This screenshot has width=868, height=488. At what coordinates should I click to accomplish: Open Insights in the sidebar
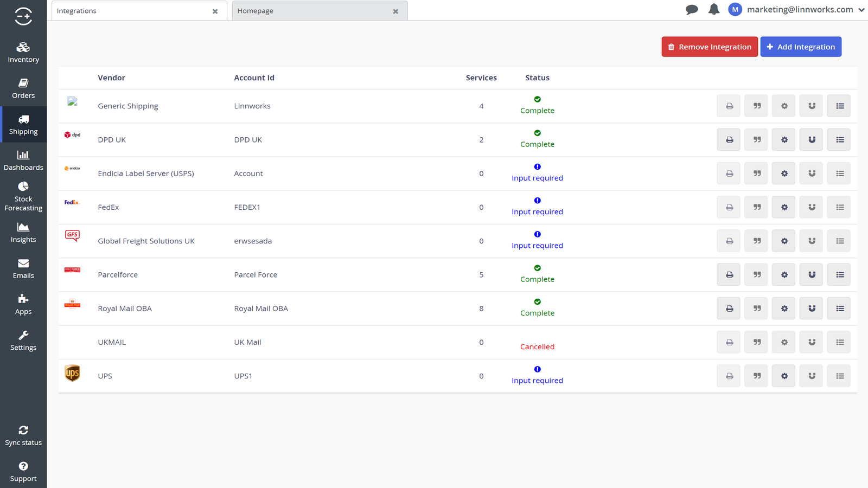tap(23, 233)
